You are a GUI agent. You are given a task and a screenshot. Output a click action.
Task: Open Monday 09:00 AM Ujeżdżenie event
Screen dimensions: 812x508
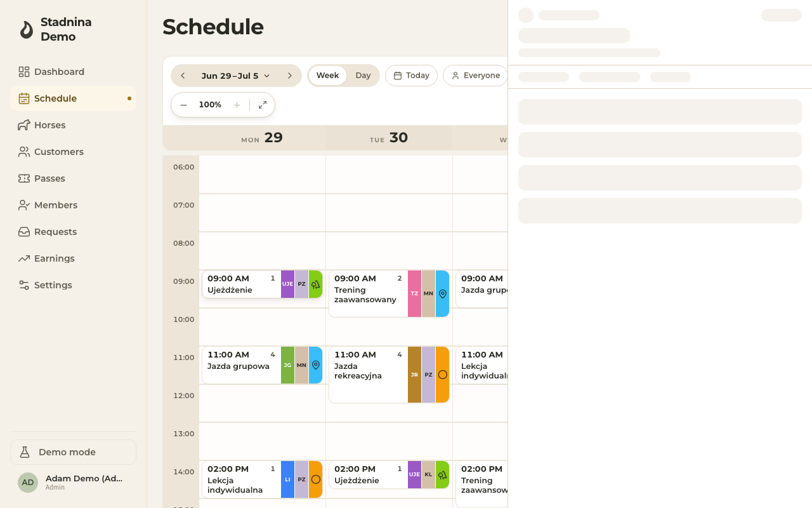241,284
